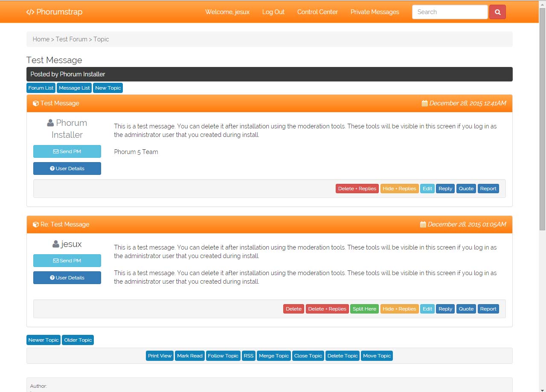
Task: Report the first Test Message
Action: [x=488, y=189]
